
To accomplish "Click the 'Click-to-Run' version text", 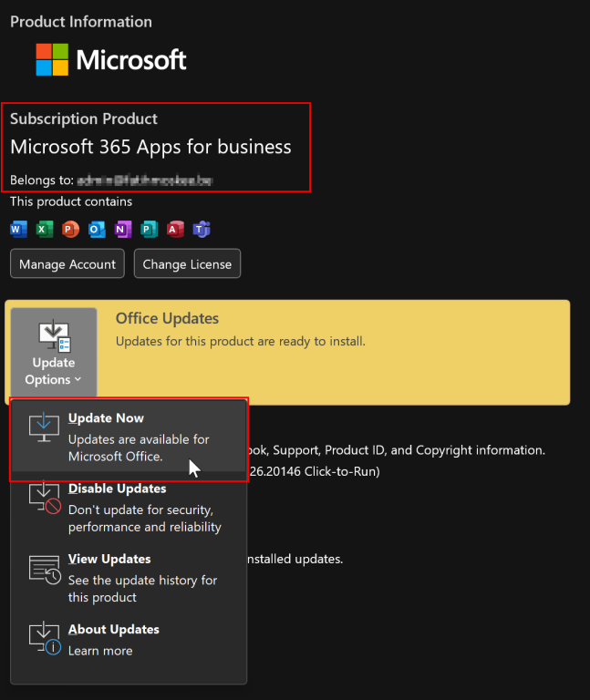I will tap(342, 471).
